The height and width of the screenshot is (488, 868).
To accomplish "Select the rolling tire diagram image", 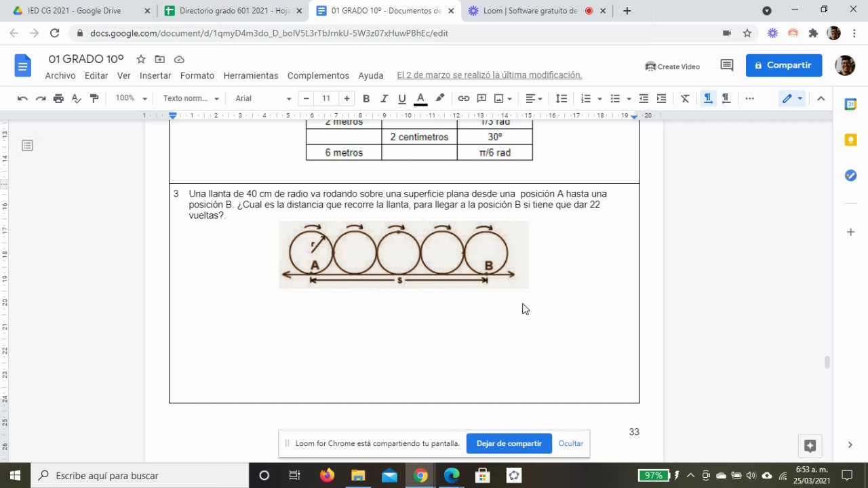I will 403,254.
